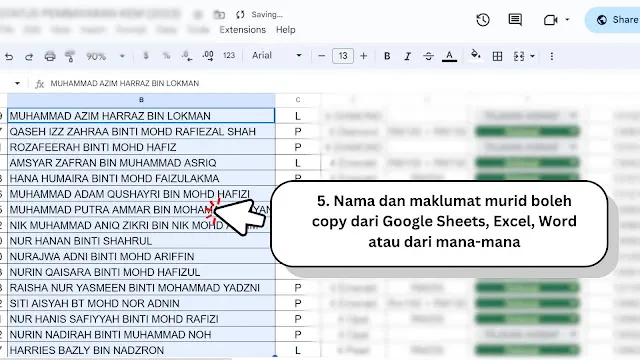Open the toolbar's three-dot more menu

click(551, 56)
